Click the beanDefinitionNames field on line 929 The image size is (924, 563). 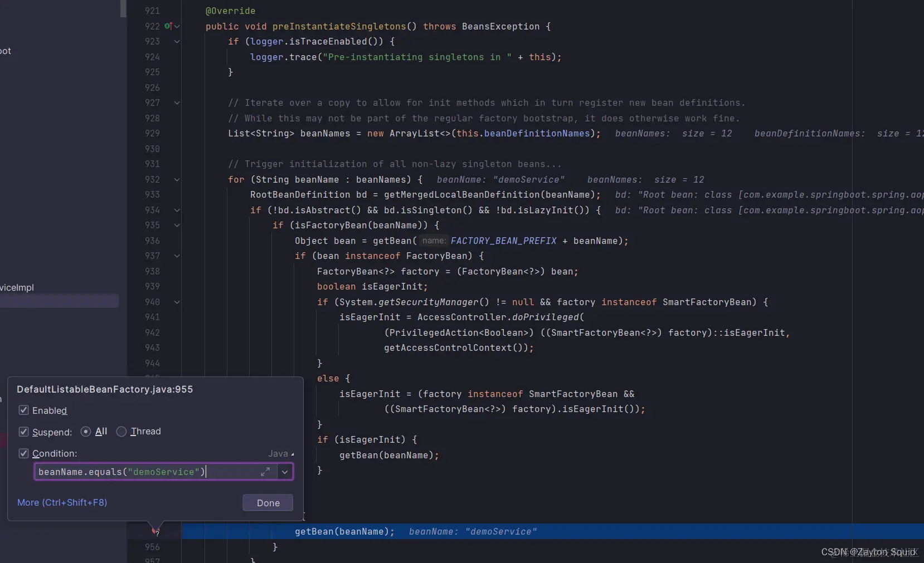click(537, 133)
